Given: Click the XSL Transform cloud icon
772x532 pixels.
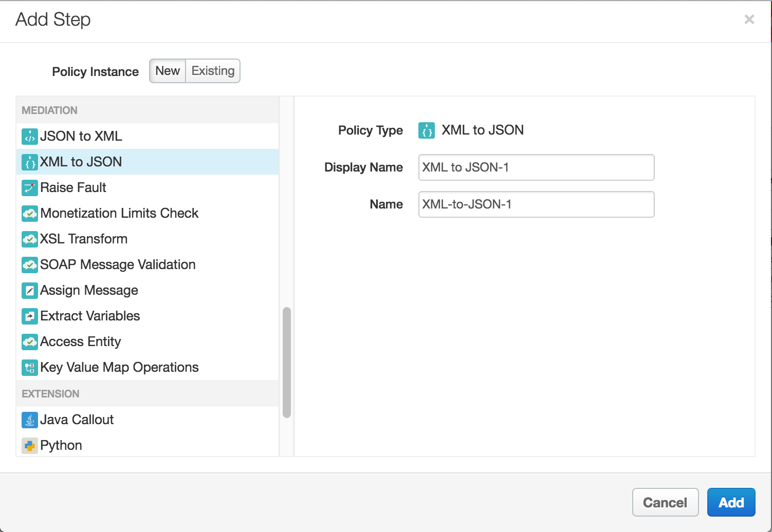Looking at the screenshot, I should [30, 239].
